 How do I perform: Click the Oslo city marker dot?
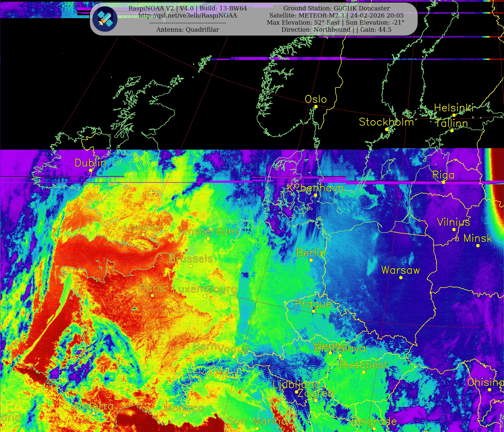316,107
